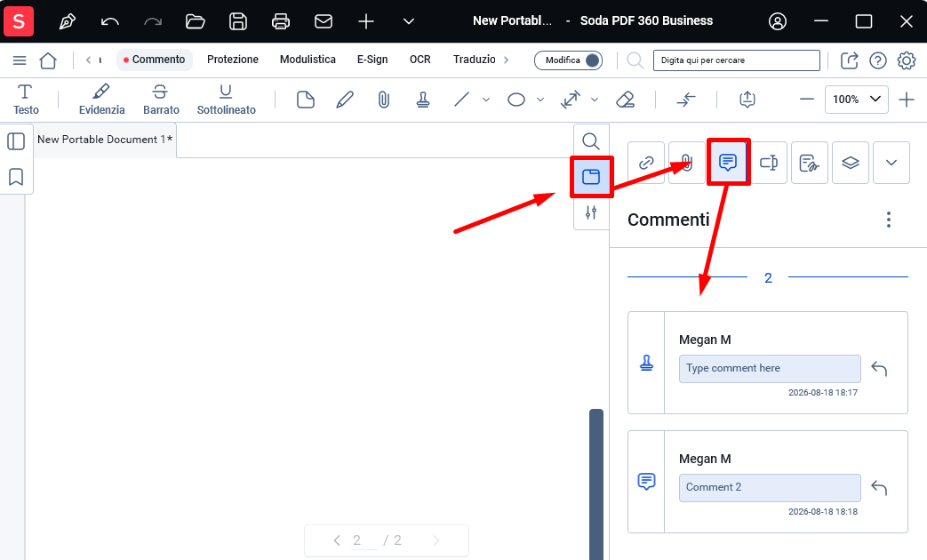927x560 pixels.
Task: Open the settings gear
Action: click(907, 60)
